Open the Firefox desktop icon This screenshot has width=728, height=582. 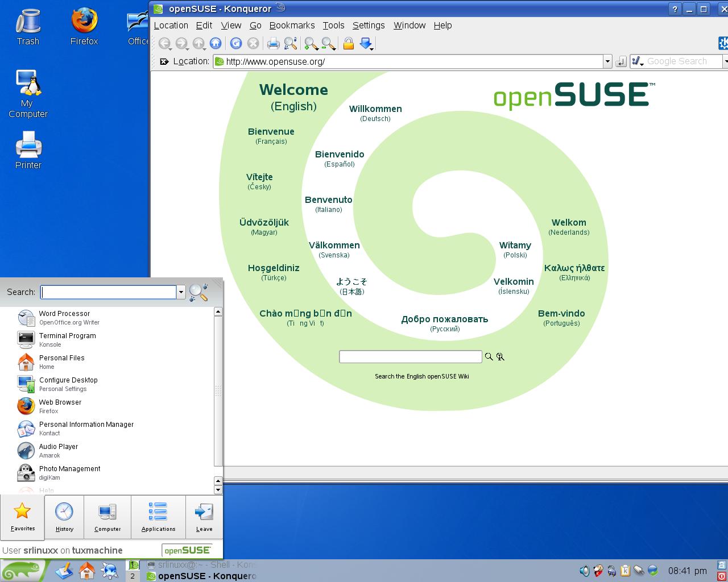click(84, 26)
